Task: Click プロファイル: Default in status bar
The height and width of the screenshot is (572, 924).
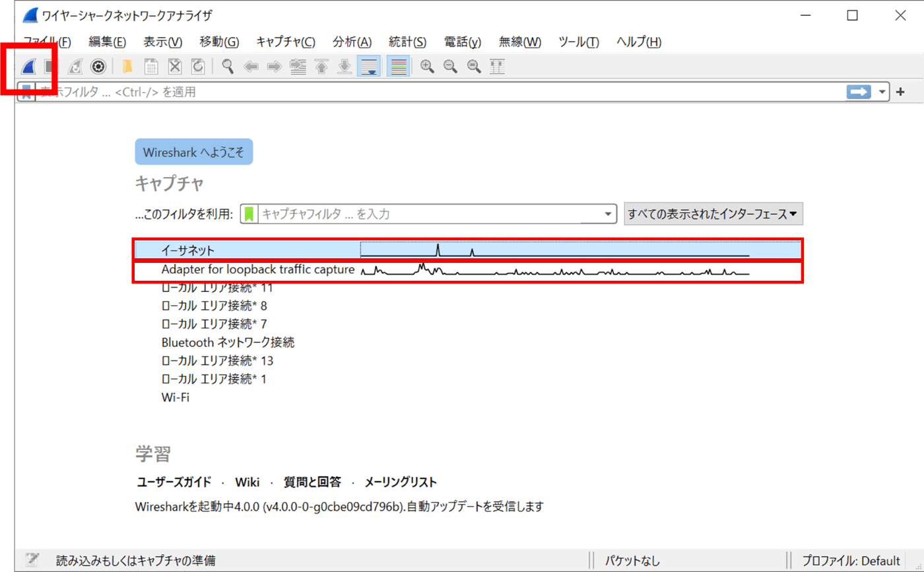Action: tap(851, 561)
